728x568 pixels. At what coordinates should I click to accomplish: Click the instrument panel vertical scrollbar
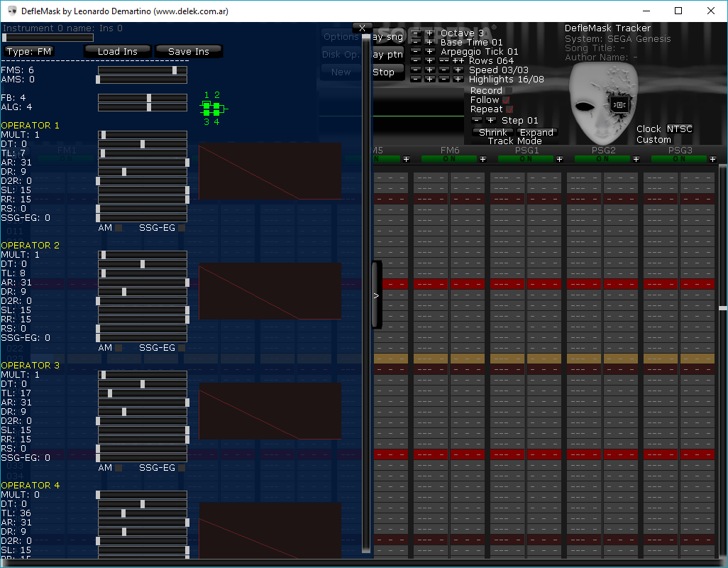tap(366, 293)
